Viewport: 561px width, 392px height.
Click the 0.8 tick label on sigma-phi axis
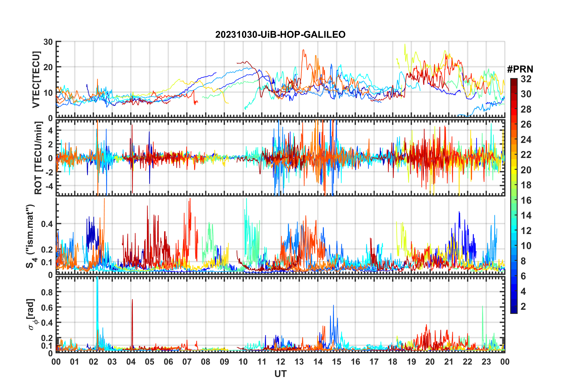pyautogui.click(x=47, y=292)
